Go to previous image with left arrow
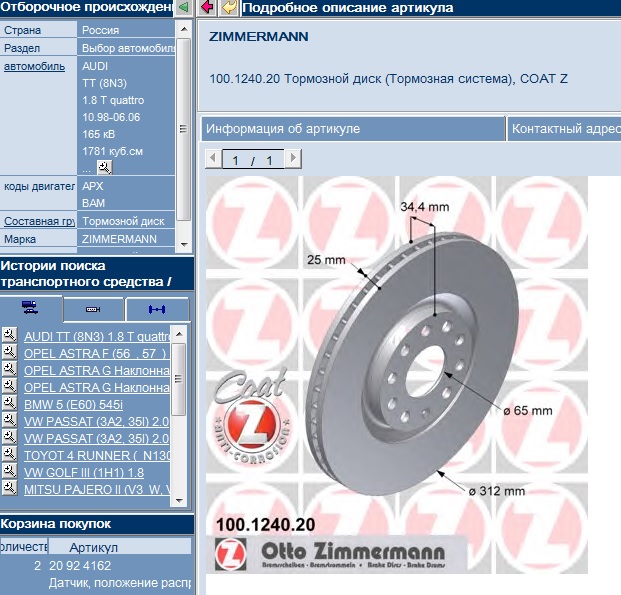 point(213,158)
